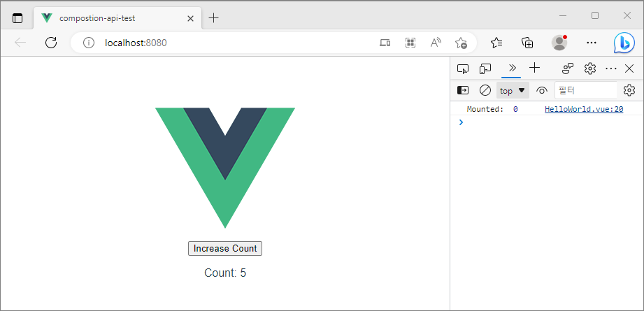
Task: Maximize the browser window
Action: 595,15
